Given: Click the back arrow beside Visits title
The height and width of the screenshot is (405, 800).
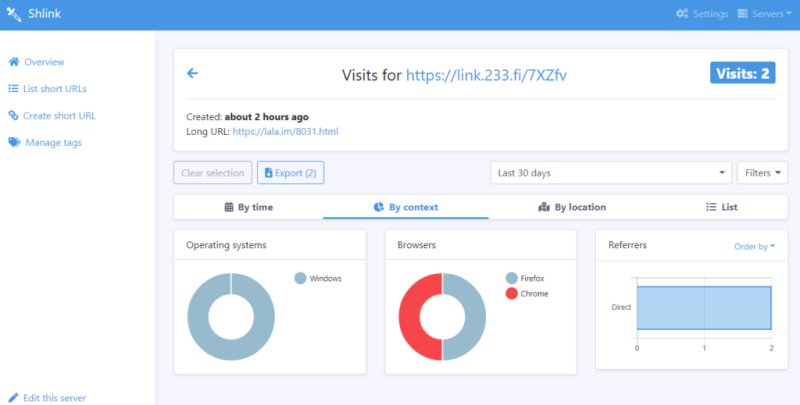Looking at the screenshot, I should click(x=192, y=73).
